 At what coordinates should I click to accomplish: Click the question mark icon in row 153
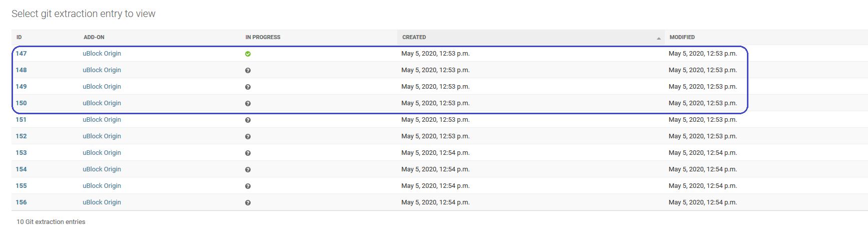click(248, 153)
